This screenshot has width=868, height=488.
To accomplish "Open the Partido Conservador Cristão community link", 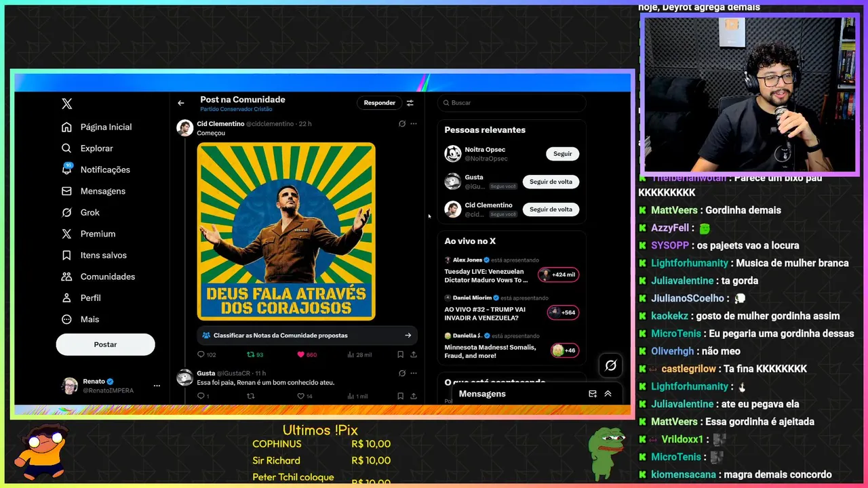I will pos(236,109).
